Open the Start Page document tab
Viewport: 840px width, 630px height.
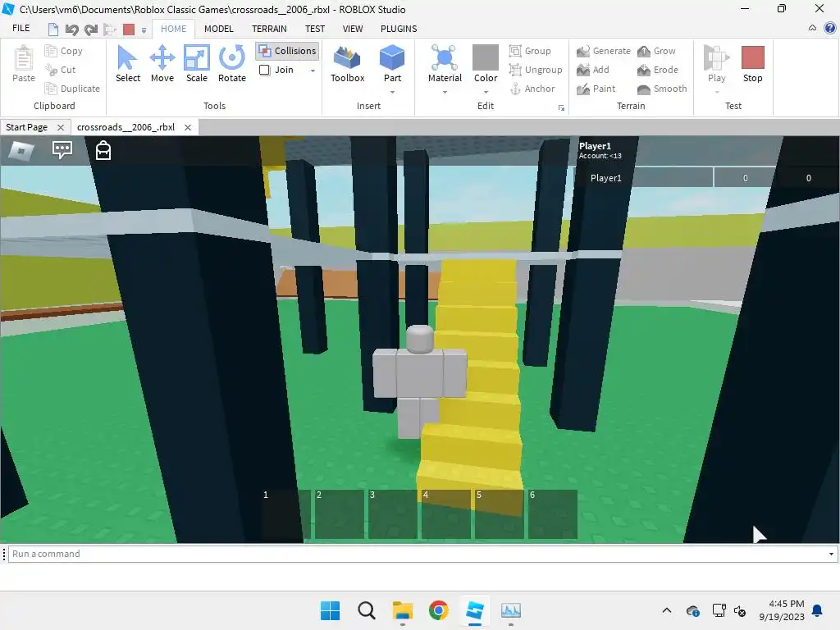click(x=27, y=127)
